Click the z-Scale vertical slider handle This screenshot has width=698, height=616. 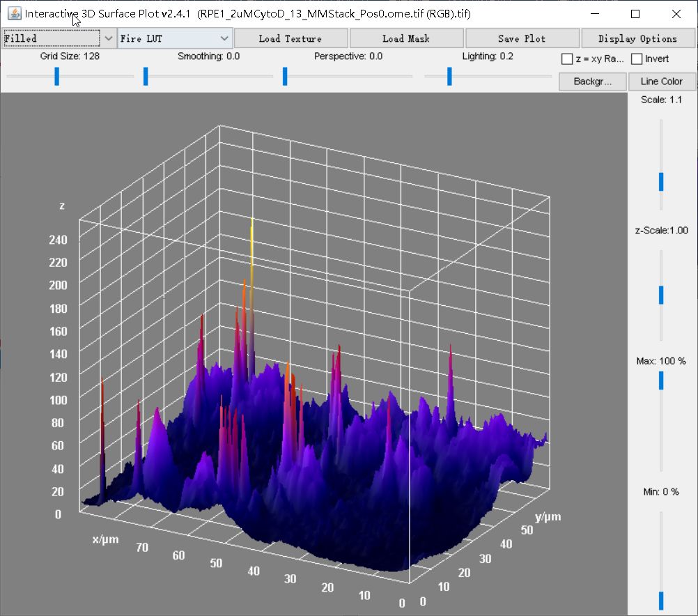click(x=661, y=295)
